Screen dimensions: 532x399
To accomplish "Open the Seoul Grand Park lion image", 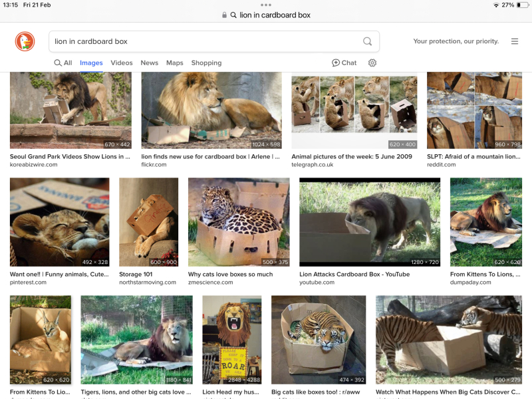I will pyautogui.click(x=70, y=110).
